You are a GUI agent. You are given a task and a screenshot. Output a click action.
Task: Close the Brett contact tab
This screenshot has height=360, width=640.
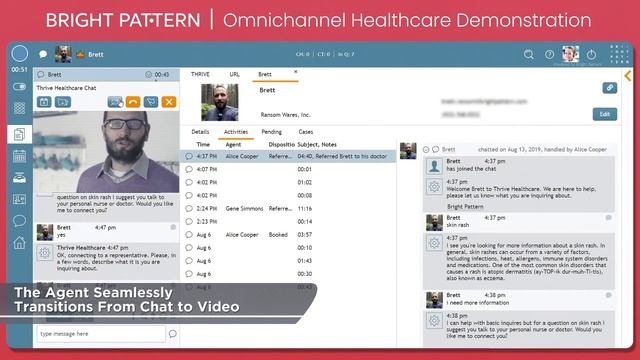click(296, 72)
